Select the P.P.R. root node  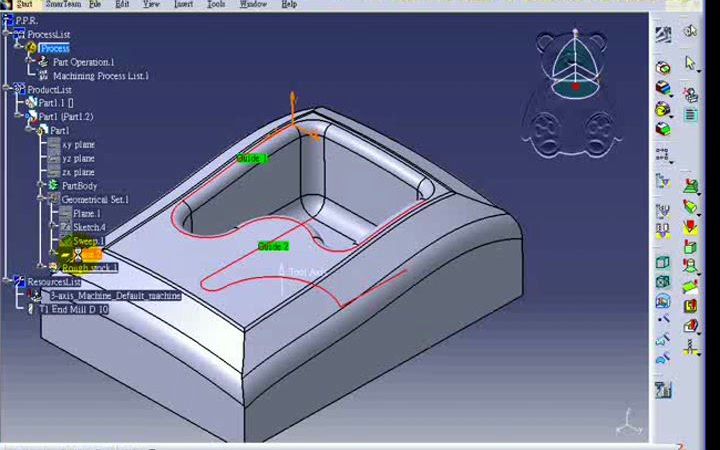[27, 21]
